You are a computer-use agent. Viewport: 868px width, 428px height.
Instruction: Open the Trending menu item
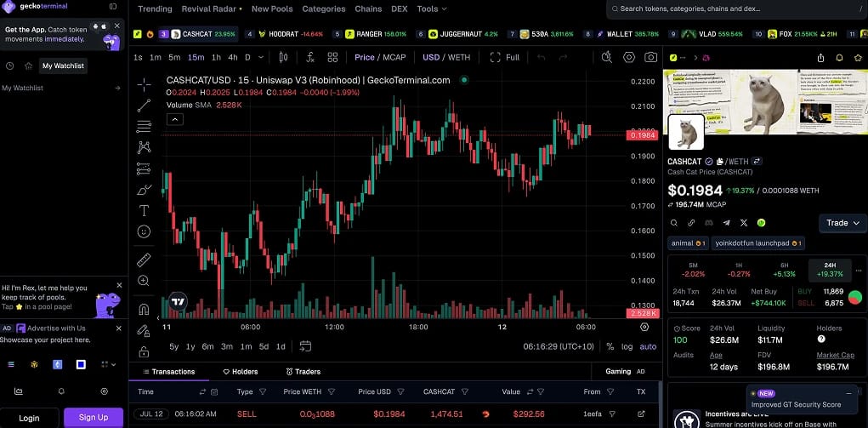tap(155, 9)
